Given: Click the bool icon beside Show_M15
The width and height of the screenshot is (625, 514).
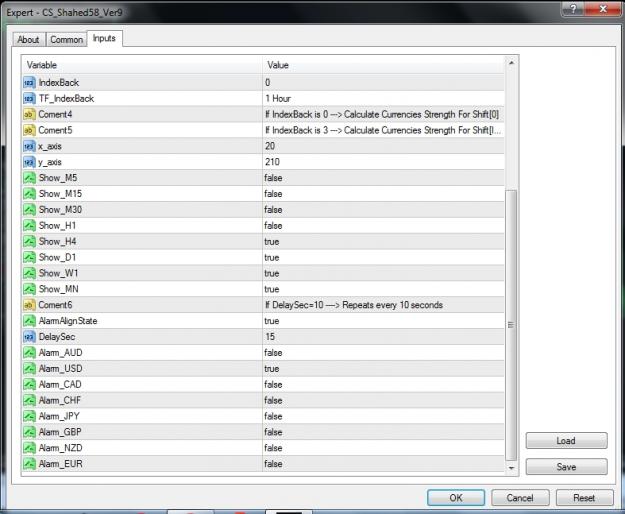Looking at the screenshot, I should click(x=29, y=194).
